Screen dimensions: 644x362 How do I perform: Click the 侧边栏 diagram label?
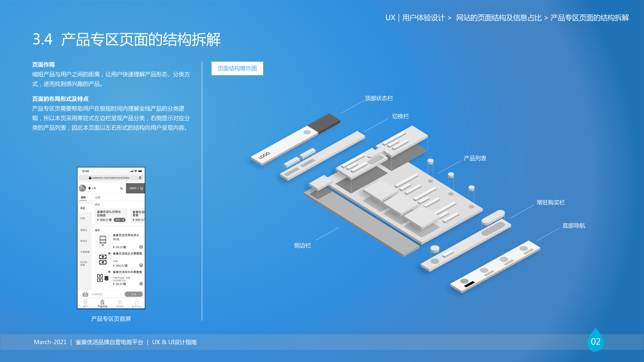(x=303, y=245)
